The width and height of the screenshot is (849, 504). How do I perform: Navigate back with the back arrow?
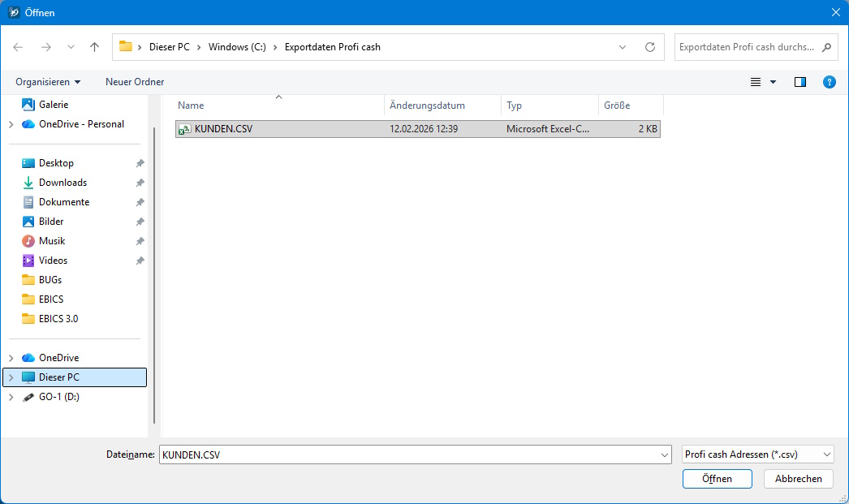[18, 47]
